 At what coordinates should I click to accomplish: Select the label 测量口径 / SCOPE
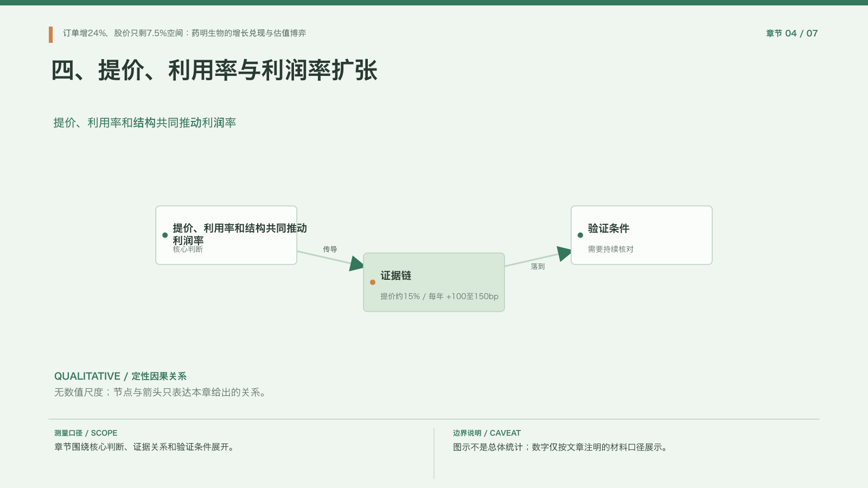click(x=86, y=433)
